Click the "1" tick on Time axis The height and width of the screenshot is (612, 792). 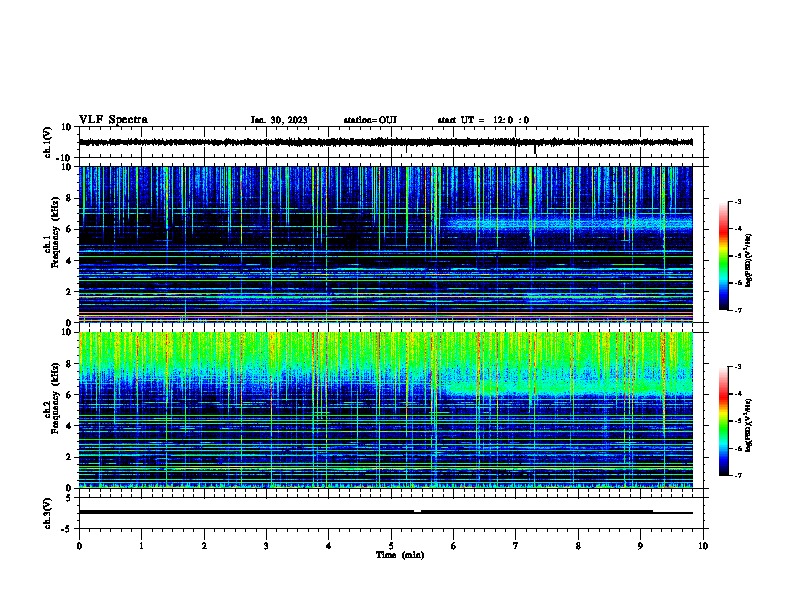click(141, 546)
